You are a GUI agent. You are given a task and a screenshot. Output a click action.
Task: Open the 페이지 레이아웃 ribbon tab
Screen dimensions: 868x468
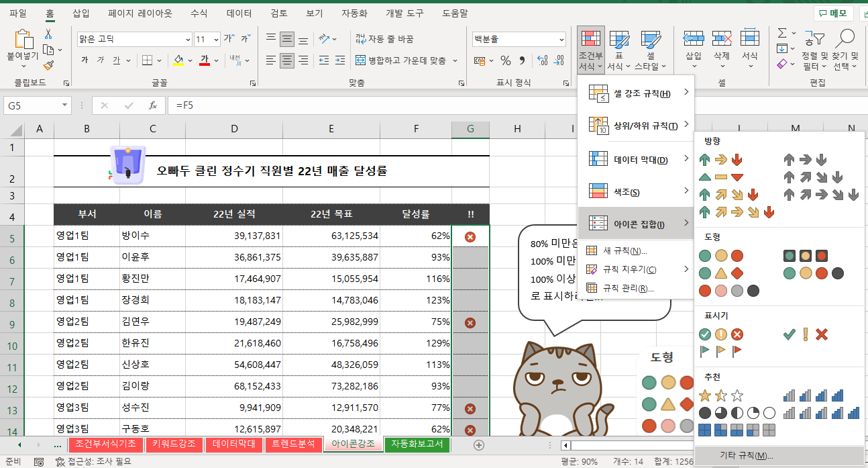140,13
